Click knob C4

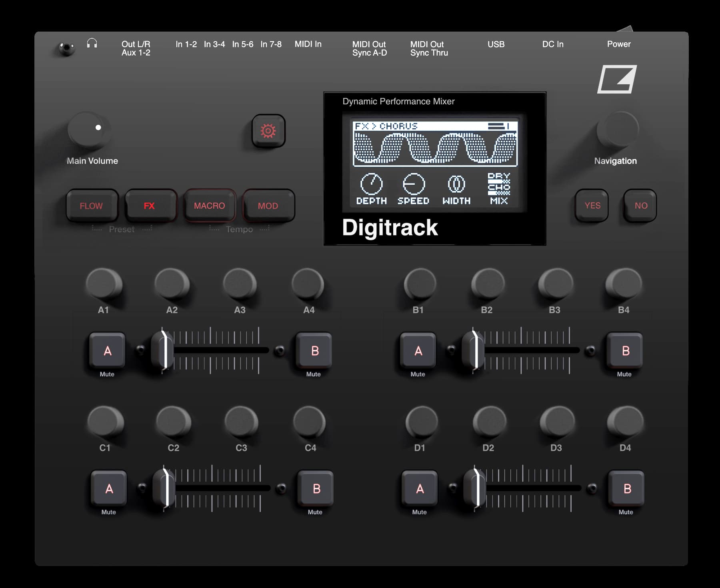pyautogui.click(x=309, y=421)
